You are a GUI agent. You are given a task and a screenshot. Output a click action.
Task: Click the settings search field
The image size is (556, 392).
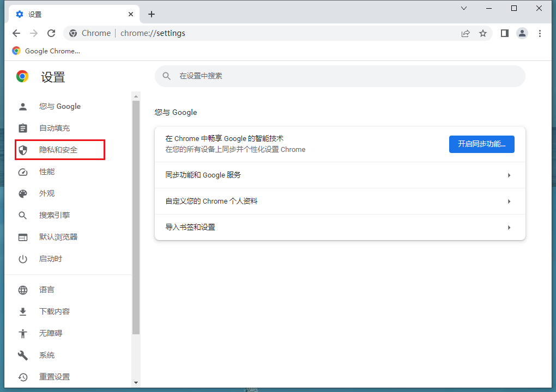coord(340,76)
